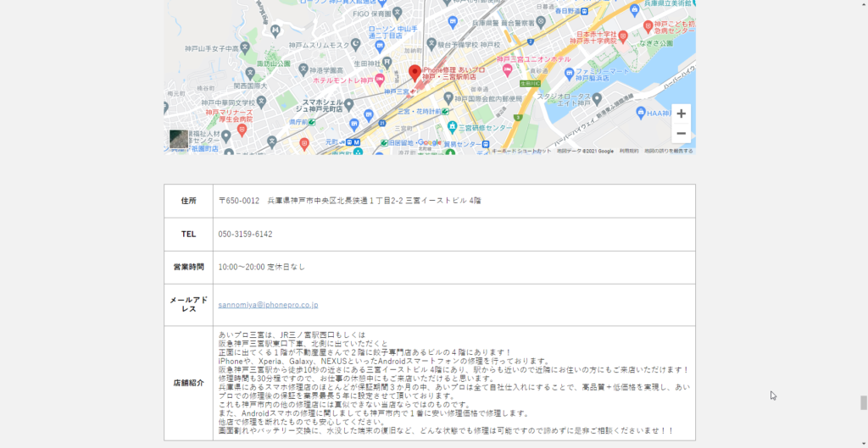Click the red iPhone修理 あいプロ map pin
Viewport: 868px width, 448px height.
pyautogui.click(x=415, y=73)
